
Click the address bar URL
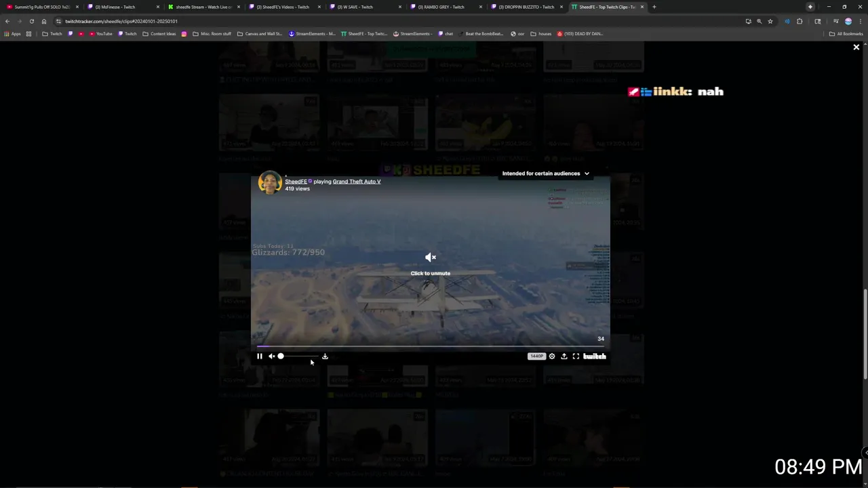coord(121,21)
